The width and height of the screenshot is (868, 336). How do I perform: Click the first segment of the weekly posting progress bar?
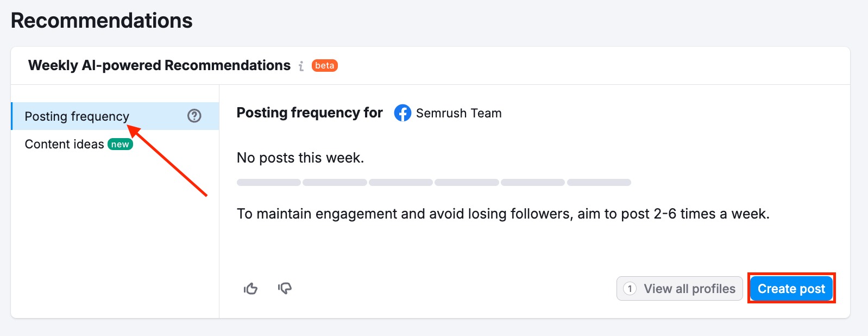268,182
